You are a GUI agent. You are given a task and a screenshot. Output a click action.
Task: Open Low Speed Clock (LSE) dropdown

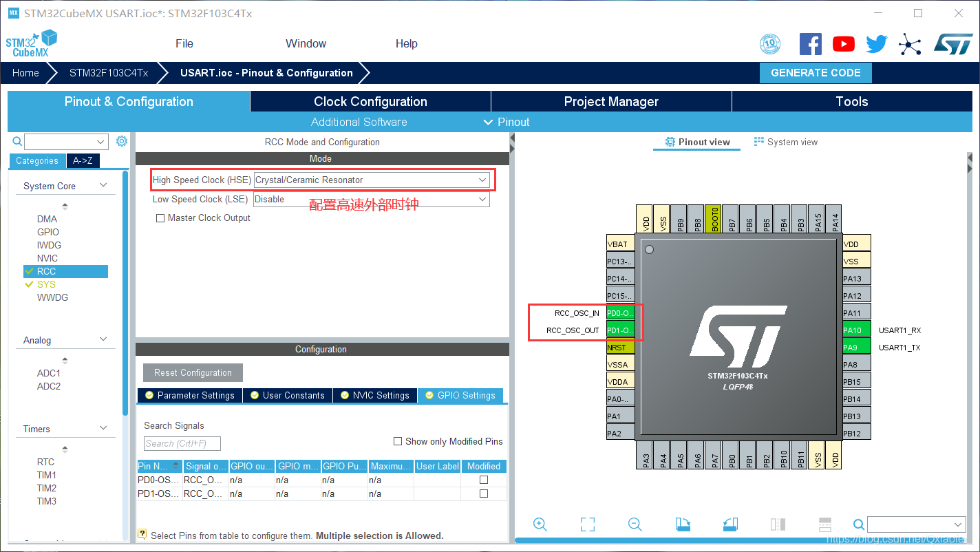[x=372, y=199]
